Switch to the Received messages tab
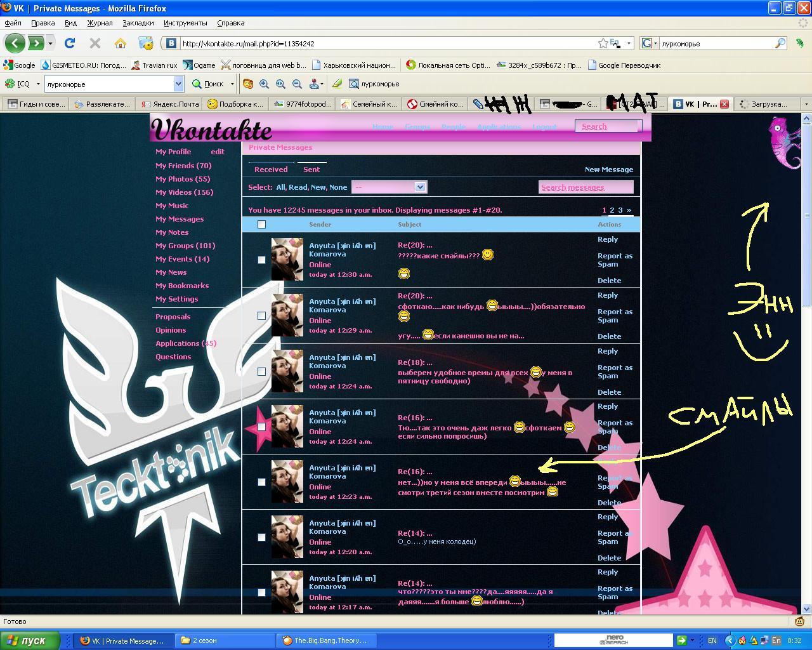812x650 pixels. [x=271, y=169]
